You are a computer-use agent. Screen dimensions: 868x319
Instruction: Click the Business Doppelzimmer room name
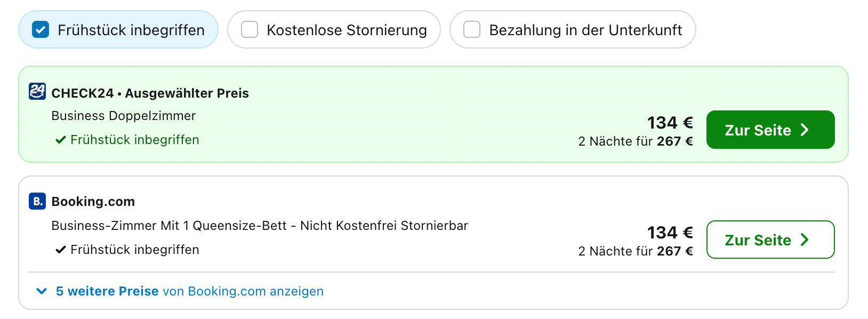pyautogui.click(x=123, y=115)
